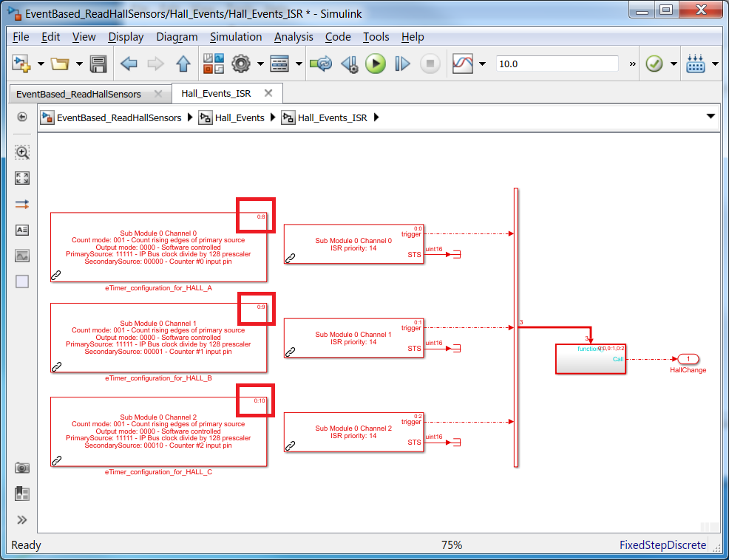Viewport: 729px width, 560px height.
Task: Open the Library Browser icon
Action: point(214,64)
